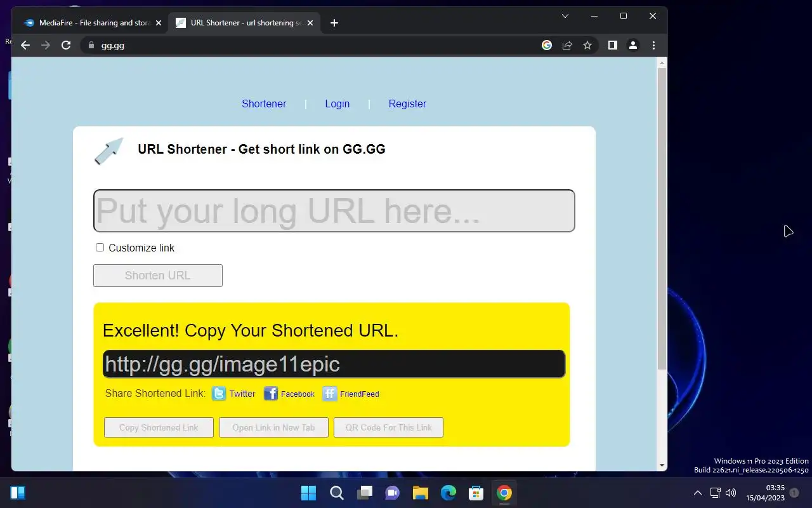Click the page vertical scrollbar thumb
The height and width of the screenshot is (508, 812).
(x=662, y=219)
